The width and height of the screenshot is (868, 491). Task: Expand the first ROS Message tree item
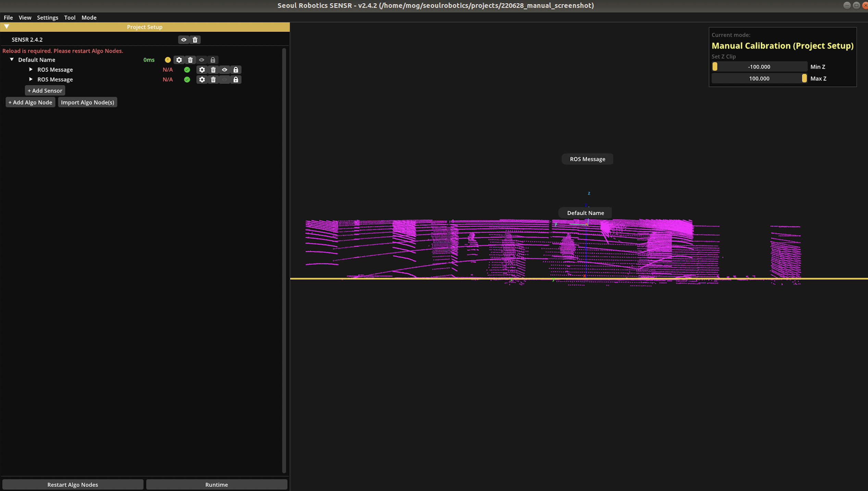pyautogui.click(x=31, y=70)
